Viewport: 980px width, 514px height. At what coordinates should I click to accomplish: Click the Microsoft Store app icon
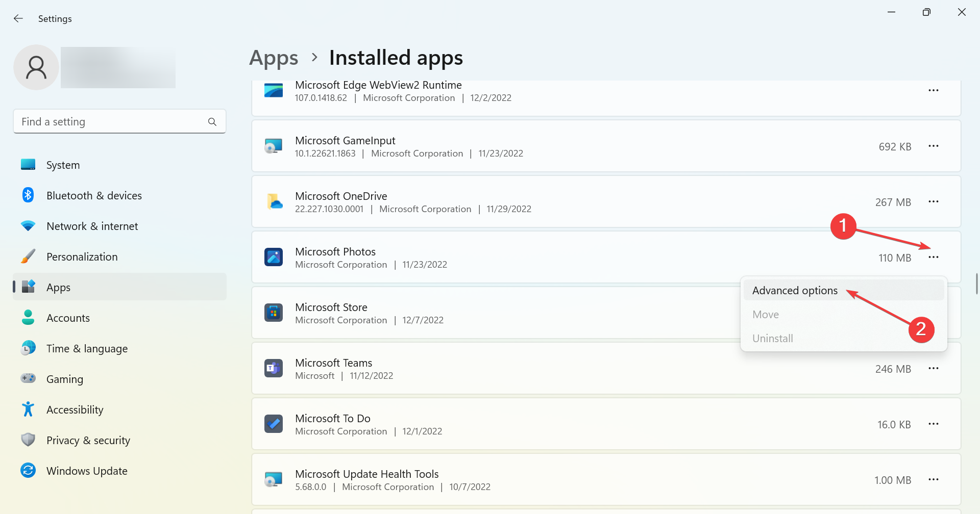(274, 313)
